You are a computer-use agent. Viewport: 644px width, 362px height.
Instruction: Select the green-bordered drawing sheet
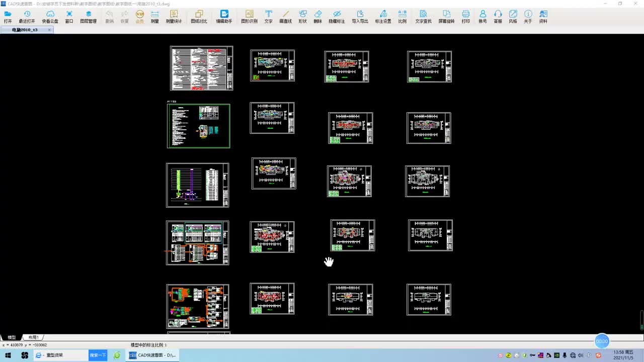pyautogui.click(x=198, y=126)
